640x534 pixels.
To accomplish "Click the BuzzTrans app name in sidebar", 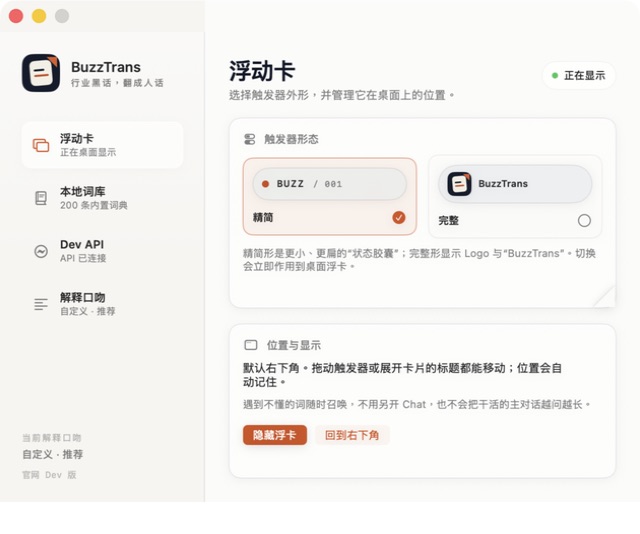I will click(106, 67).
